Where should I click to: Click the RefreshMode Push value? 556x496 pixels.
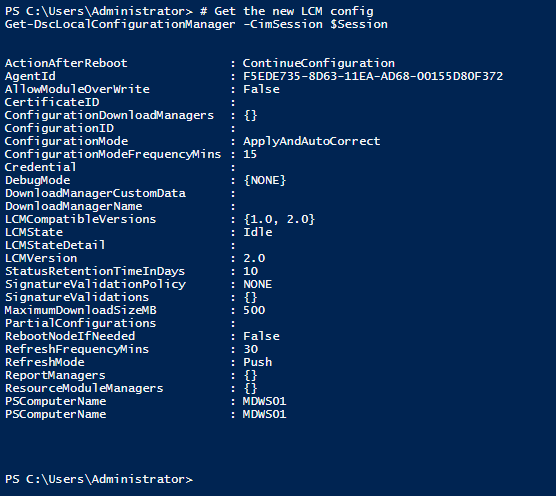(x=257, y=362)
